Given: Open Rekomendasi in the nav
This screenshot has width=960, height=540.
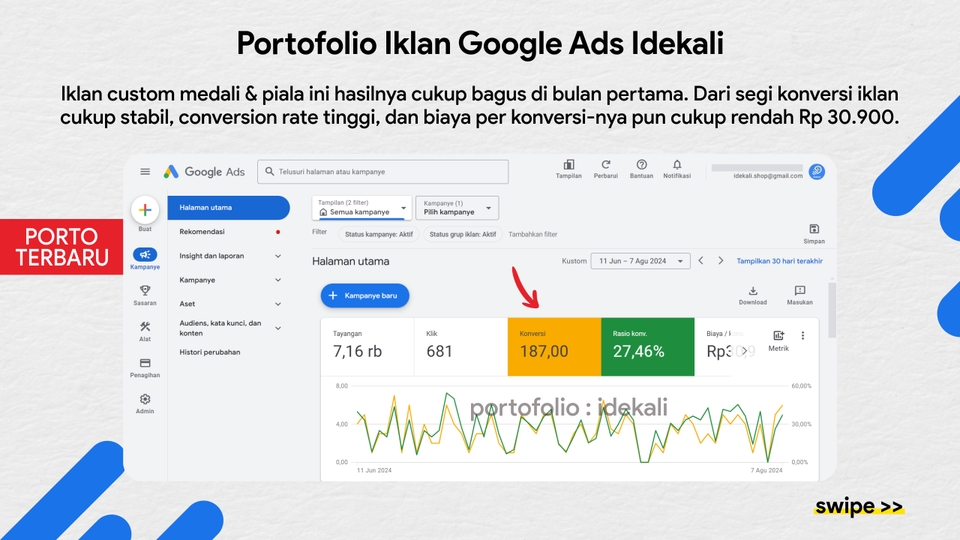Looking at the screenshot, I should point(202,231).
